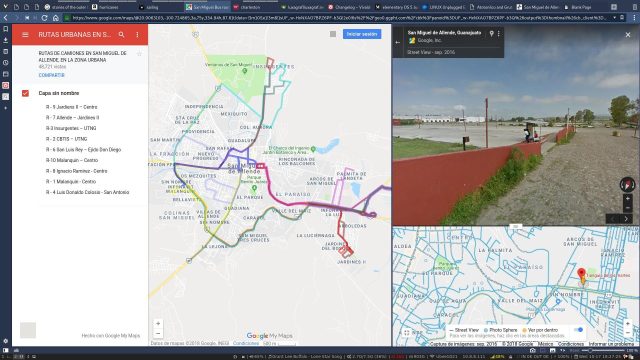The image size is (640, 360).
Task: Open the three-dot options in red header
Action: tap(137, 35)
